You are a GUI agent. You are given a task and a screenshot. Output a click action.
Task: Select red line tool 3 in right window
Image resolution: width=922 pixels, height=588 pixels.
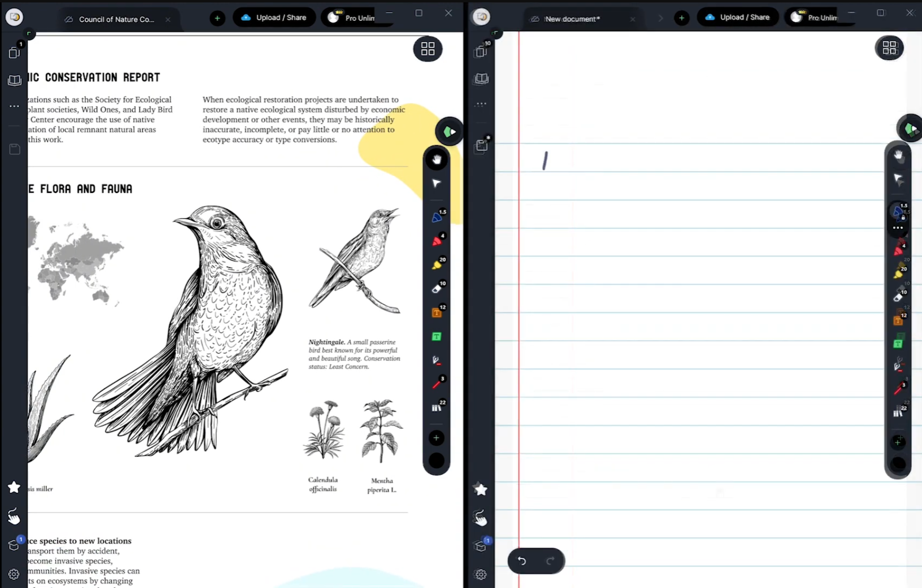[899, 389]
